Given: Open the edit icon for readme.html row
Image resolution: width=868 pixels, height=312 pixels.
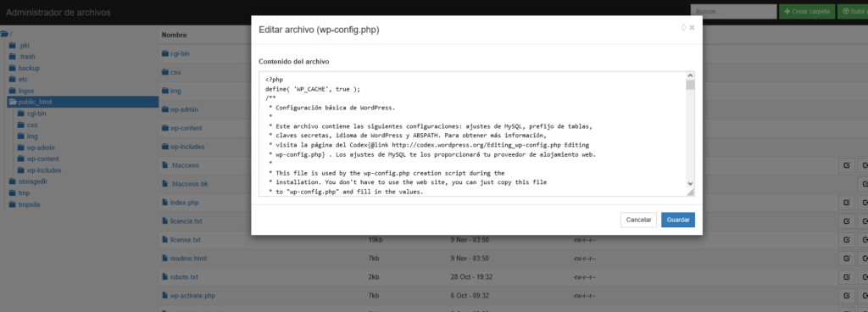Looking at the screenshot, I should pos(846,259).
